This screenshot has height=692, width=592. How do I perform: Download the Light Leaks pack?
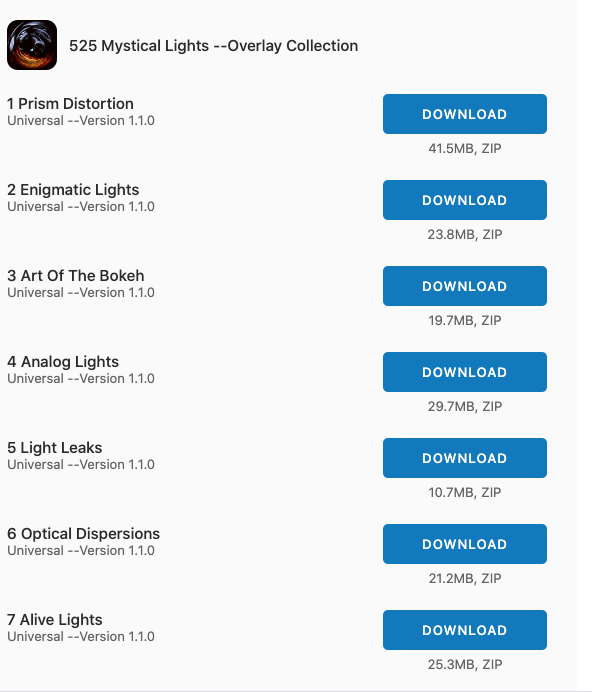464,458
